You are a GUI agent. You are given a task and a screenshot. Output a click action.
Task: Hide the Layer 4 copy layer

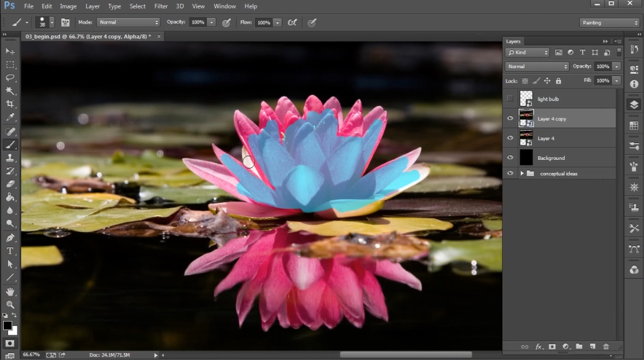510,118
